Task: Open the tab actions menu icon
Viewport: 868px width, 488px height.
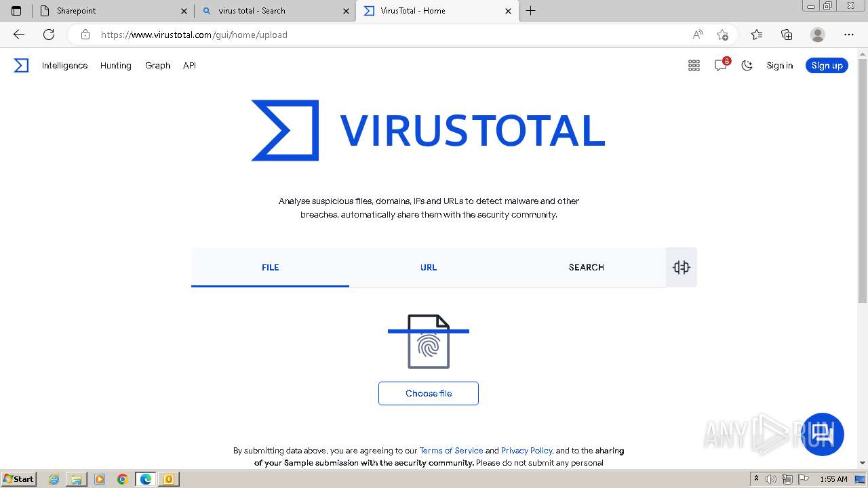Action: (16, 11)
